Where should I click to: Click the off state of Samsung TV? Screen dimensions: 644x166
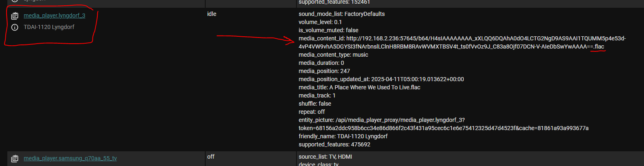211,157
